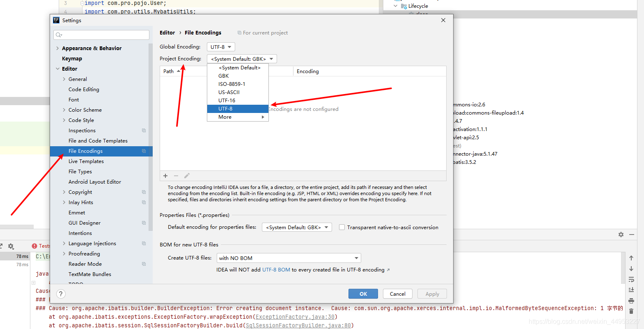Click the Lifecycle folder icon in Maven panel
The width and height of the screenshot is (644, 329).
click(x=404, y=6)
